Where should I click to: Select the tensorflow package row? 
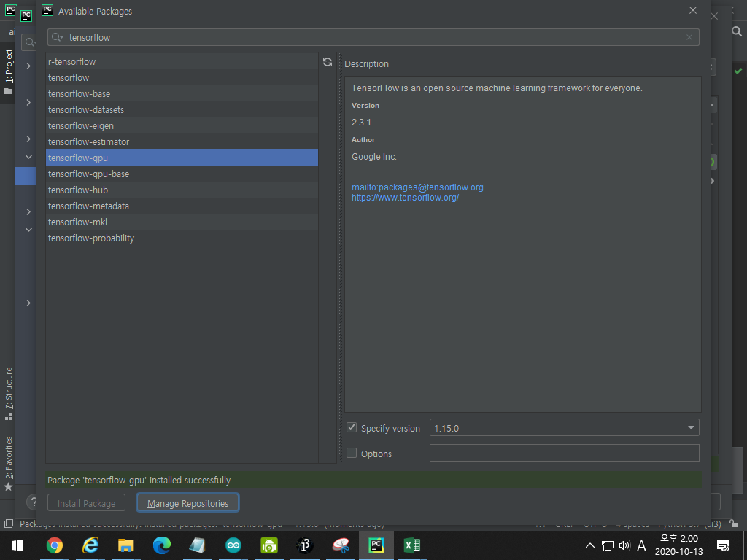click(182, 77)
